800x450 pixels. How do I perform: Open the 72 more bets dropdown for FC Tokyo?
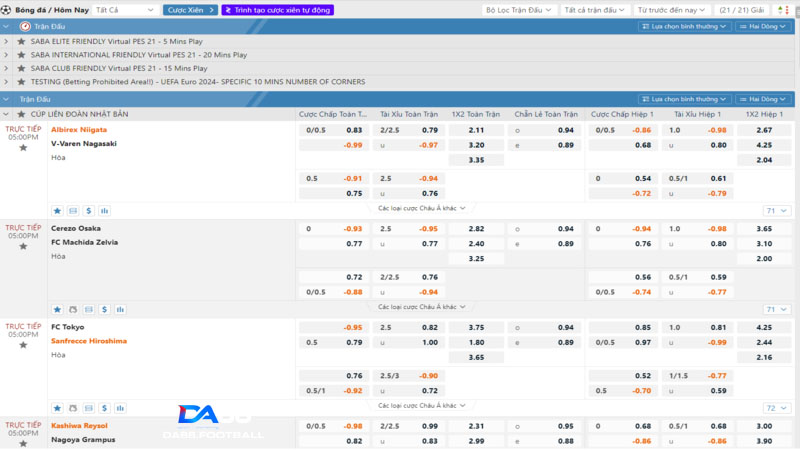point(775,408)
